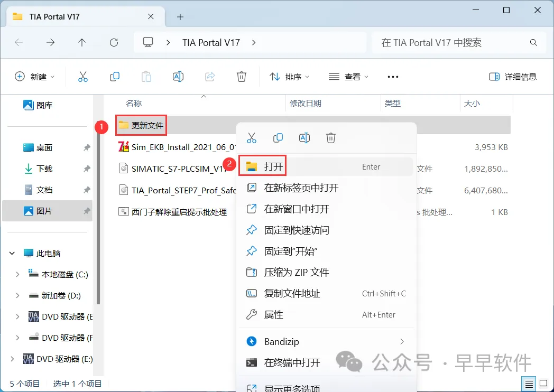This screenshot has width=554, height=392.
Task: Choose 复制文件地址
Action: pos(327,293)
